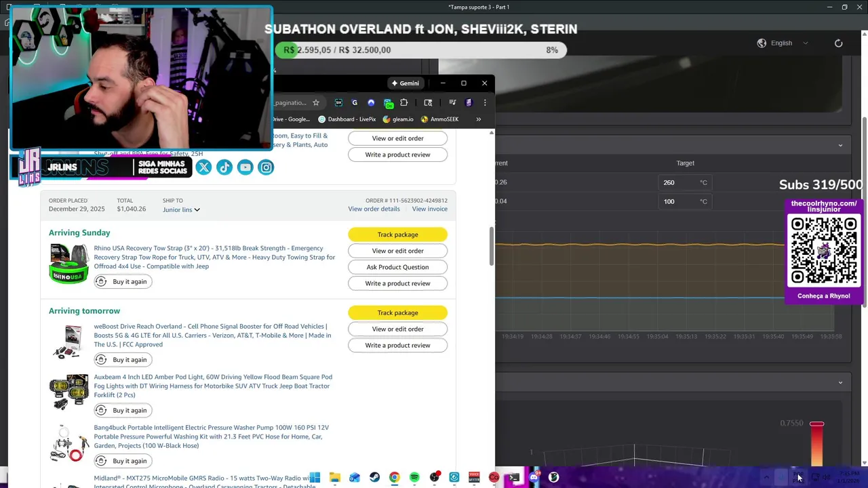
Task: Buy the Bang4buck washer pump again
Action: click(x=121, y=462)
